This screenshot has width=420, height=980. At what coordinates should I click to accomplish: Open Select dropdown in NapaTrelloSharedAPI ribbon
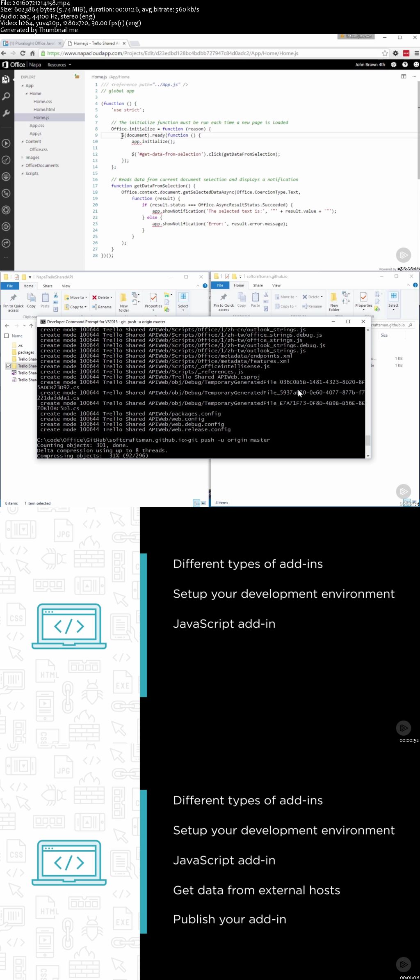[x=183, y=302]
